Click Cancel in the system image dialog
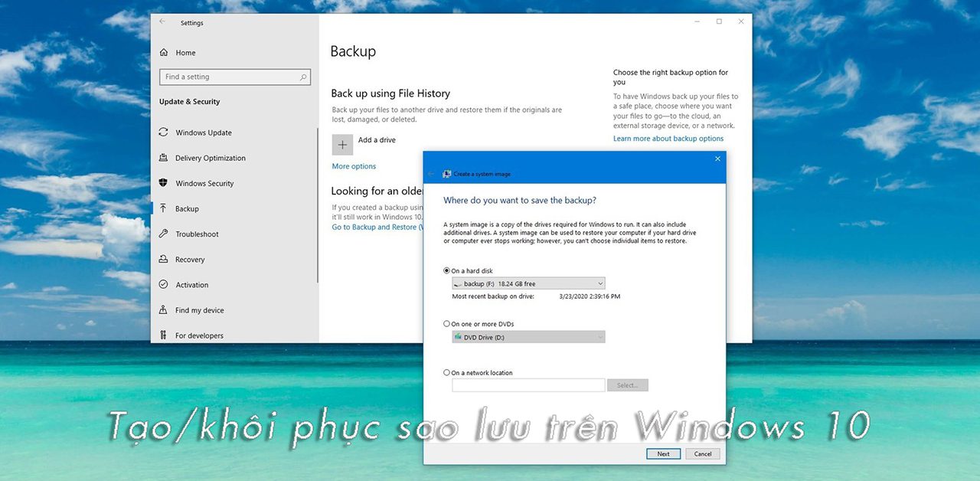Viewport: 980px width, 481px height. (x=703, y=453)
